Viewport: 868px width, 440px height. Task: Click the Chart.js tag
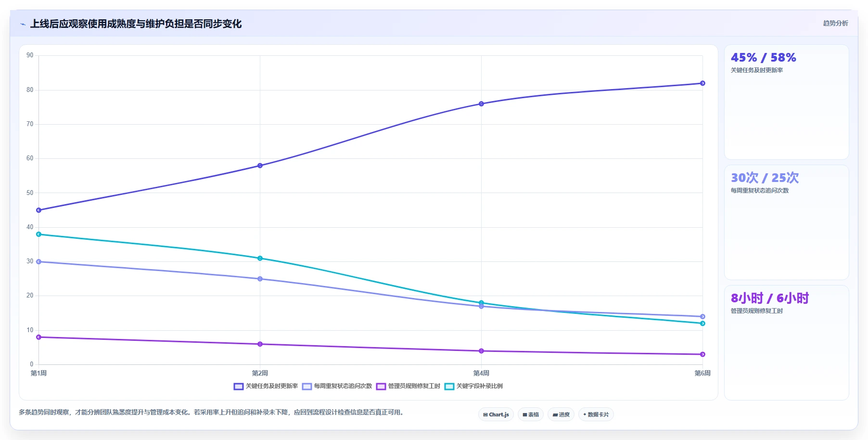coord(496,414)
